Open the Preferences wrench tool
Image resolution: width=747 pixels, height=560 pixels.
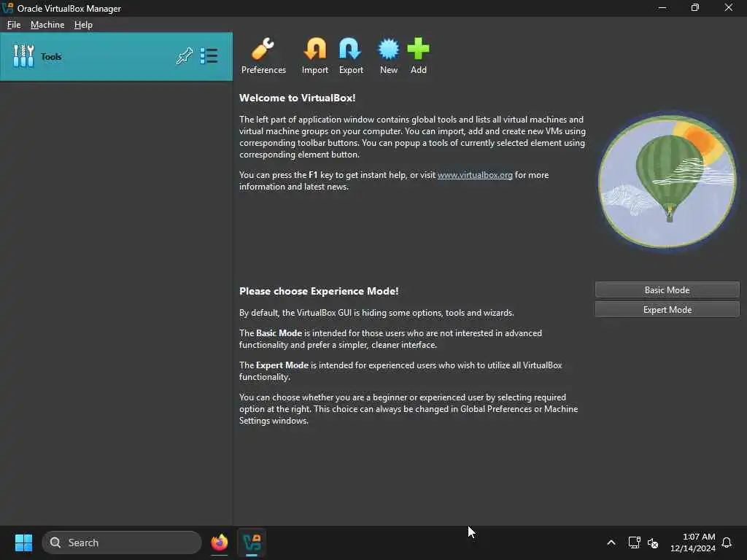tap(263, 55)
